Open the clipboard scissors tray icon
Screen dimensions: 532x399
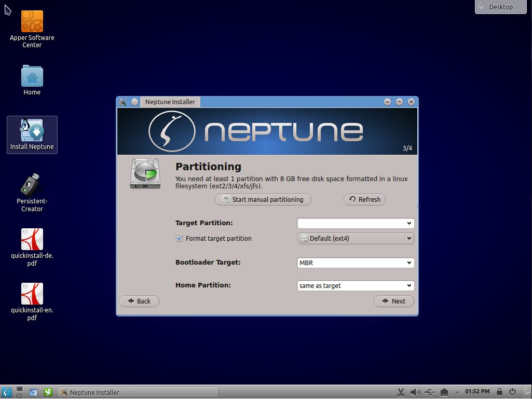coord(401,392)
